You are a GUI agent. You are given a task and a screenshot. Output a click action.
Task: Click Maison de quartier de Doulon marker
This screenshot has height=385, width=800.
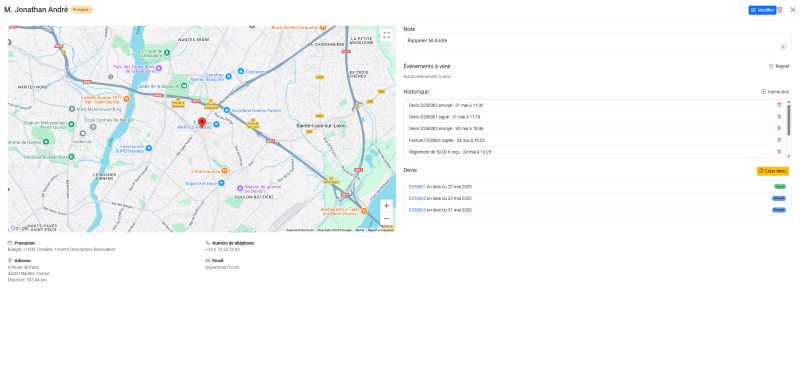coord(240,188)
